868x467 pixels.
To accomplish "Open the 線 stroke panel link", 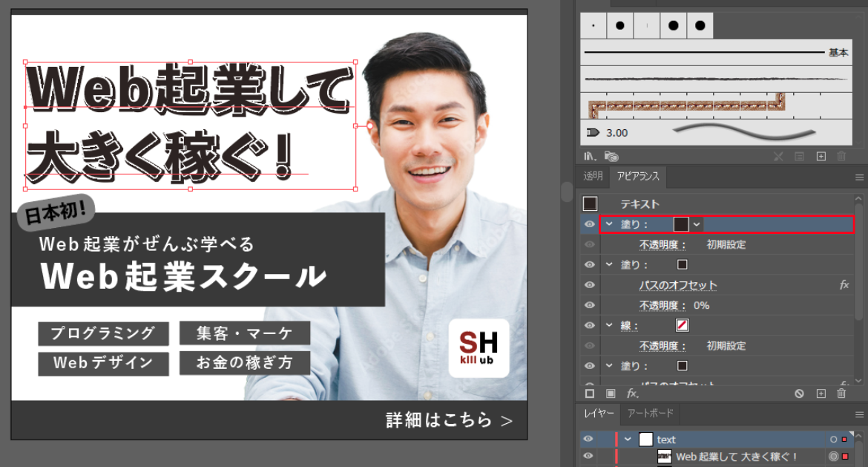I will (x=629, y=326).
